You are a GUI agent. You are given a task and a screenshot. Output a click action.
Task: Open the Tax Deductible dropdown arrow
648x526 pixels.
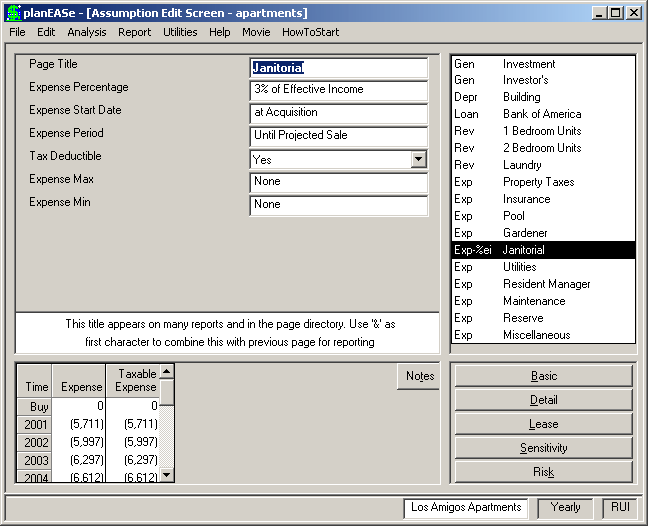coord(419,159)
